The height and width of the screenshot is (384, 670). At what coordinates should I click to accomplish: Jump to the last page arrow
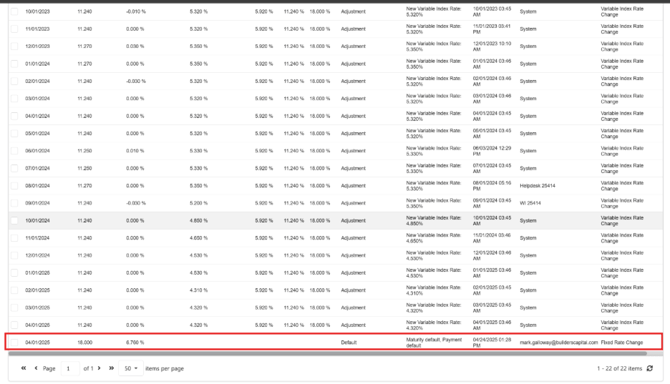(x=111, y=368)
